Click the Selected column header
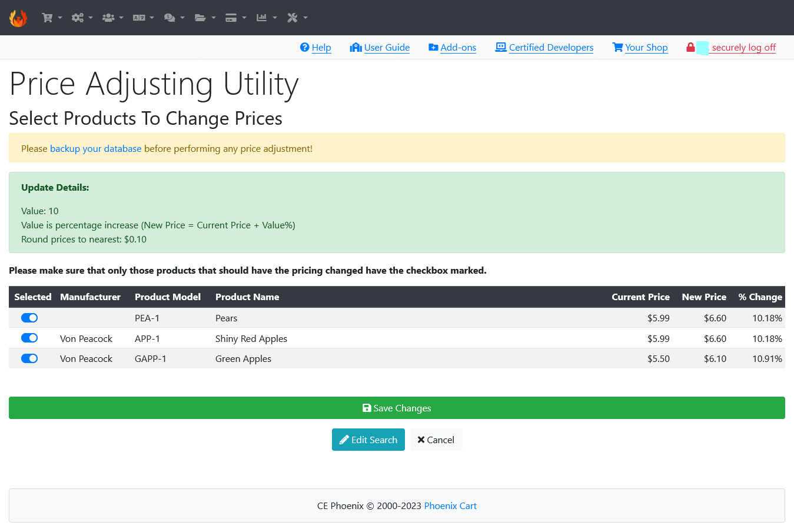Image resolution: width=794 pixels, height=532 pixels. click(x=33, y=297)
